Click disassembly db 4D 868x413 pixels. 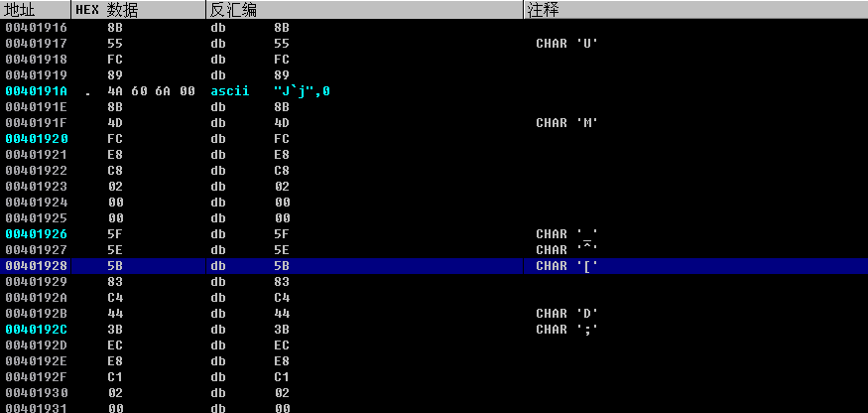click(x=250, y=122)
